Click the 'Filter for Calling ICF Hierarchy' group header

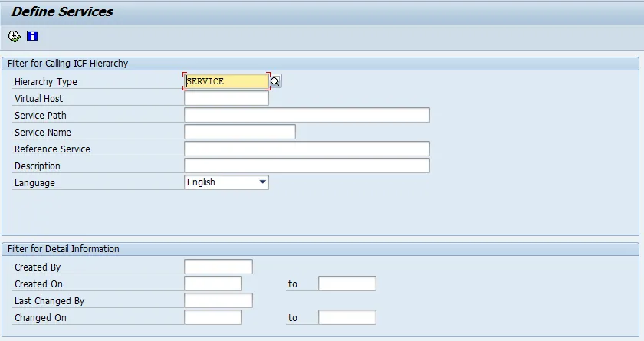pos(68,64)
